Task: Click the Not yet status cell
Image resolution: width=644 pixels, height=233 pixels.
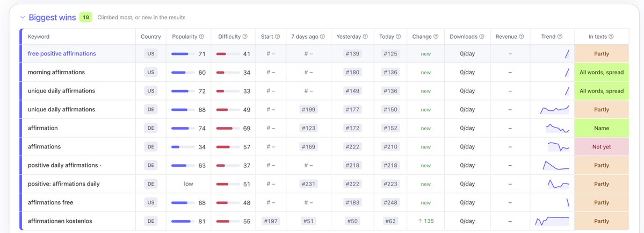Action: 602,146
